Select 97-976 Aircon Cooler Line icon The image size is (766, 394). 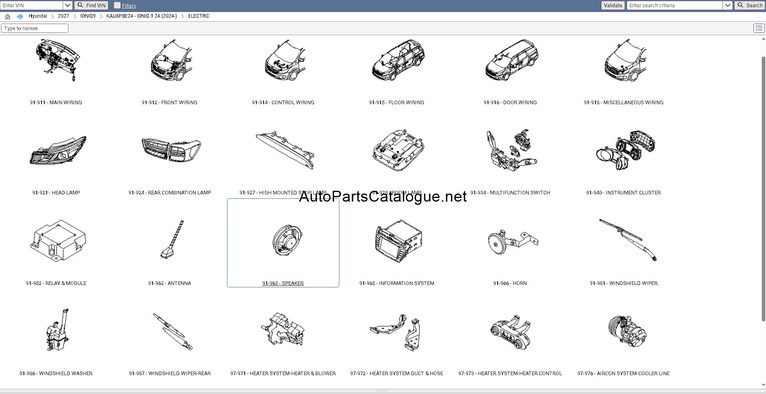628,331
